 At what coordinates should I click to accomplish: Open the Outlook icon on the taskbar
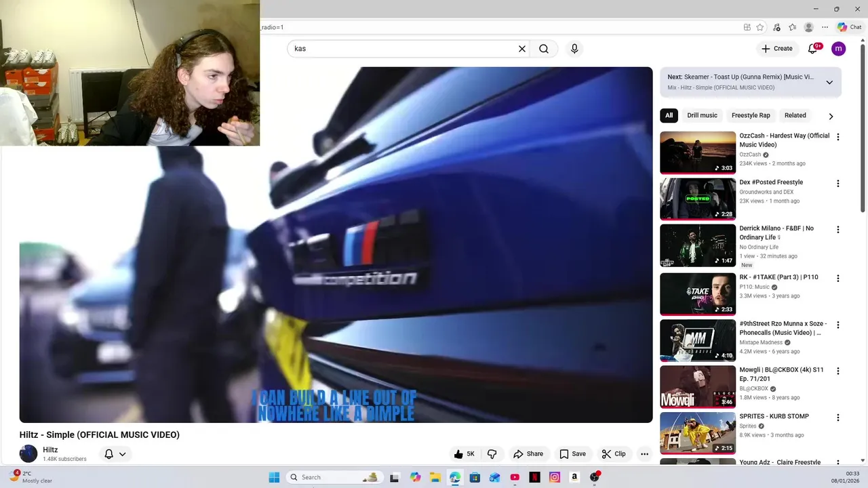coord(495,477)
